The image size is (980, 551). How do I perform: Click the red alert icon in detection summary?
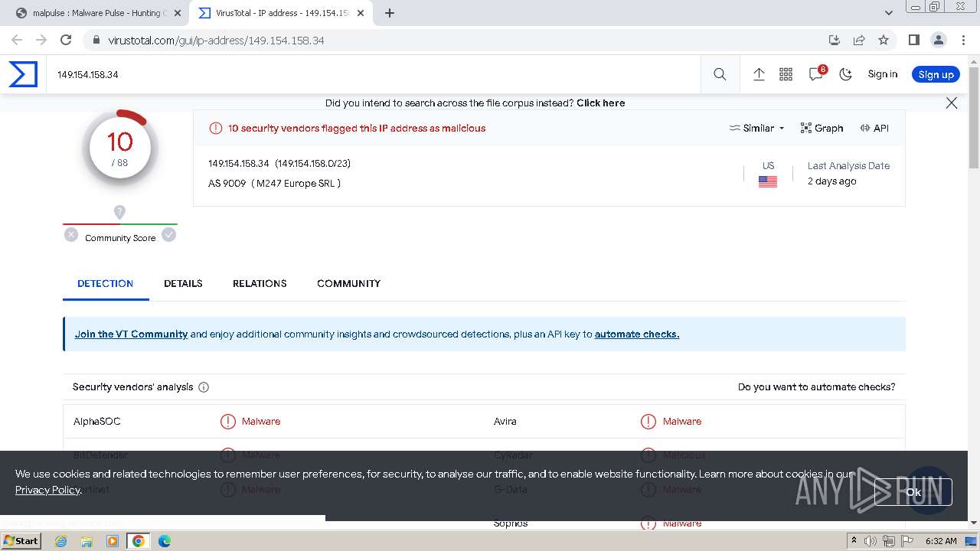216,128
